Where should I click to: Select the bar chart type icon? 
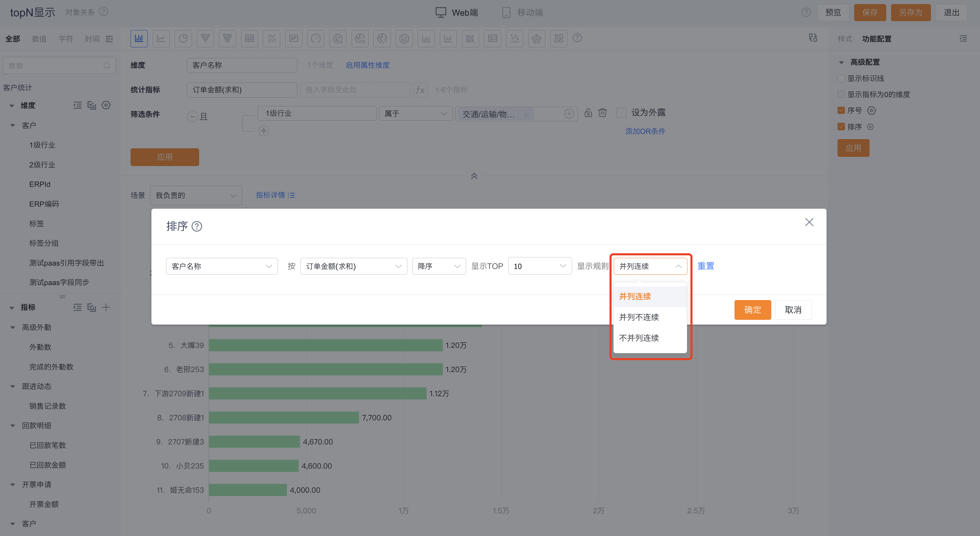click(139, 39)
